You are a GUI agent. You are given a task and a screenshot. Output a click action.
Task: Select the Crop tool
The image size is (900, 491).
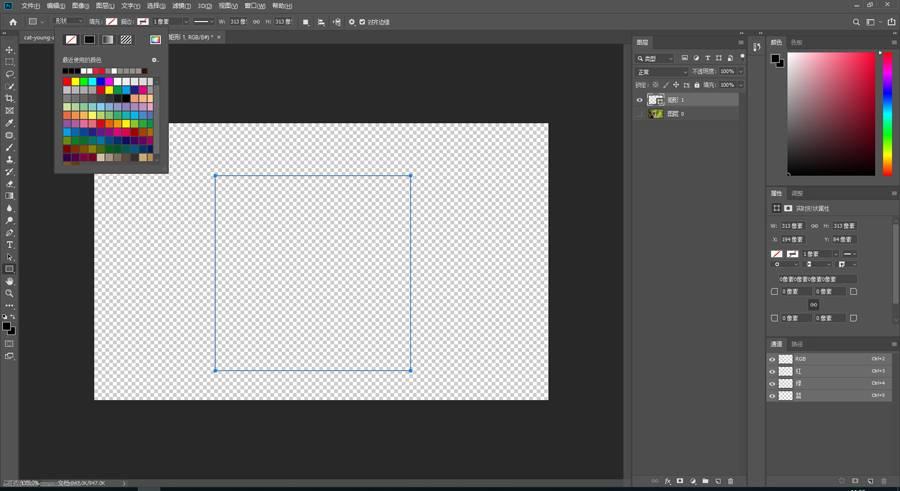[x=10, y=99]
